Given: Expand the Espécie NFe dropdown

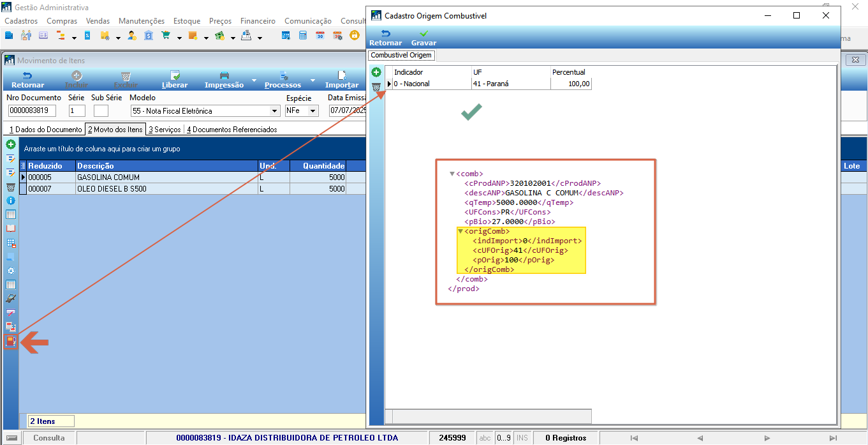Looking at the screenshot, I should (x=313, y=111).
